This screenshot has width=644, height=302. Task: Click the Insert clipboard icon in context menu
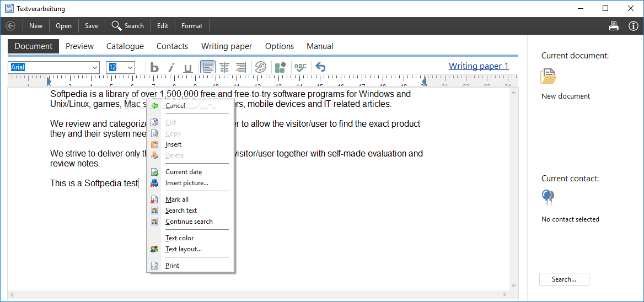pos(154,144)
